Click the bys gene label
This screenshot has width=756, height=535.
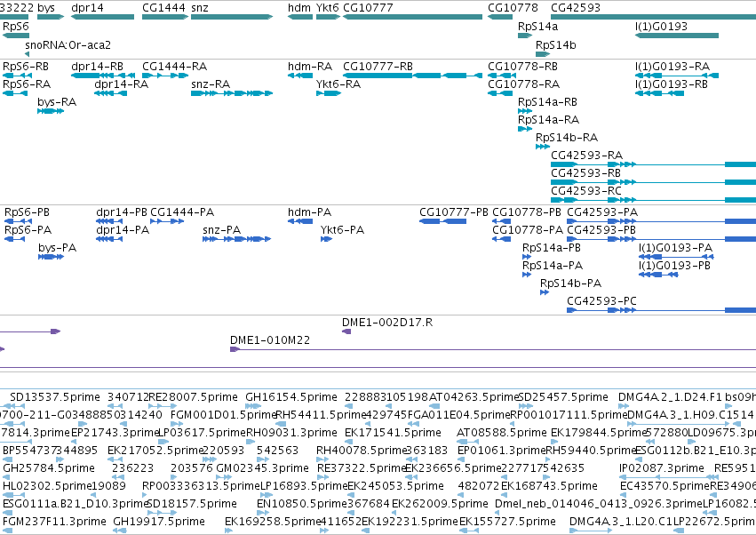coord(46,8)
